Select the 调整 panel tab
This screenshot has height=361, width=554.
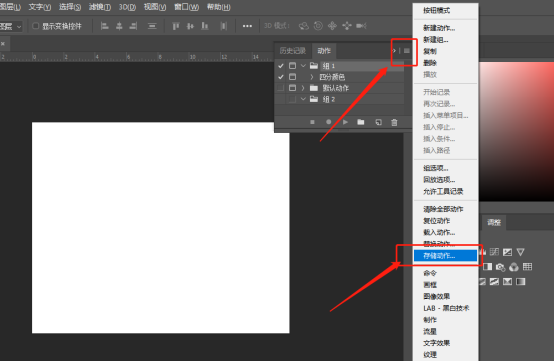494,223
